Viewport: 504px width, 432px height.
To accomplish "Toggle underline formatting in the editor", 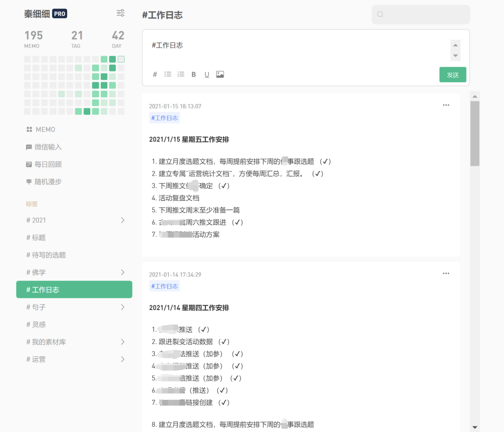I will [x=207, y=75].
